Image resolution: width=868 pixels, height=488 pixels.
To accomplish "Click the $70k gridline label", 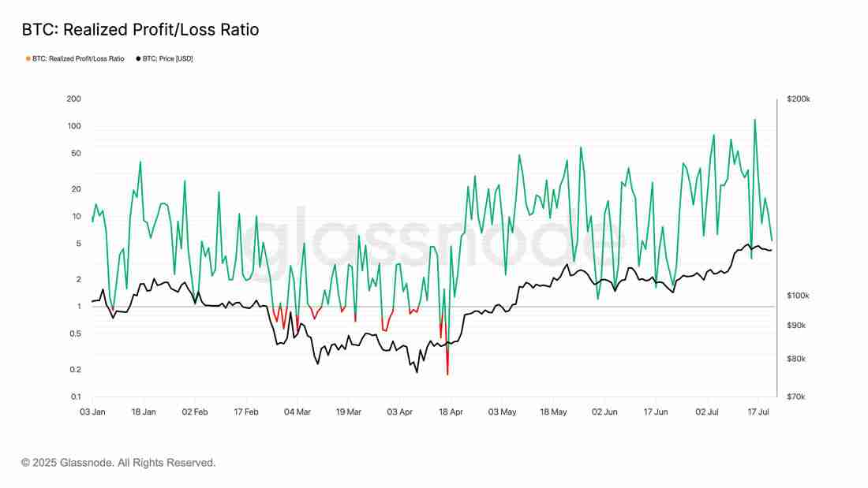I will (798, 397).
